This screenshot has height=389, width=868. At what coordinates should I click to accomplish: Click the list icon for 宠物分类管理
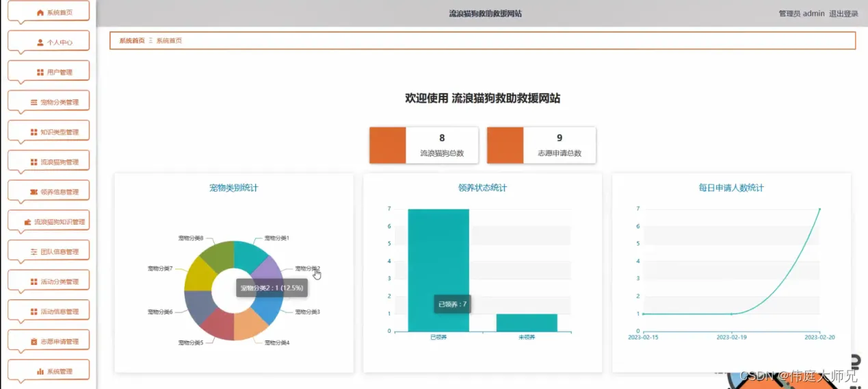tap(34, 102)
